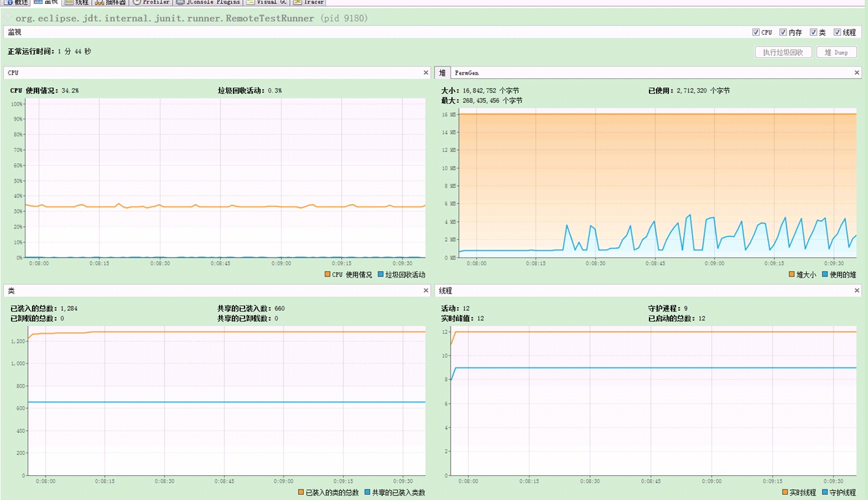This screenshot has width=868, height=500.
Task: Click the 已装入的类的总数 legend swatch
Action: 301,492
